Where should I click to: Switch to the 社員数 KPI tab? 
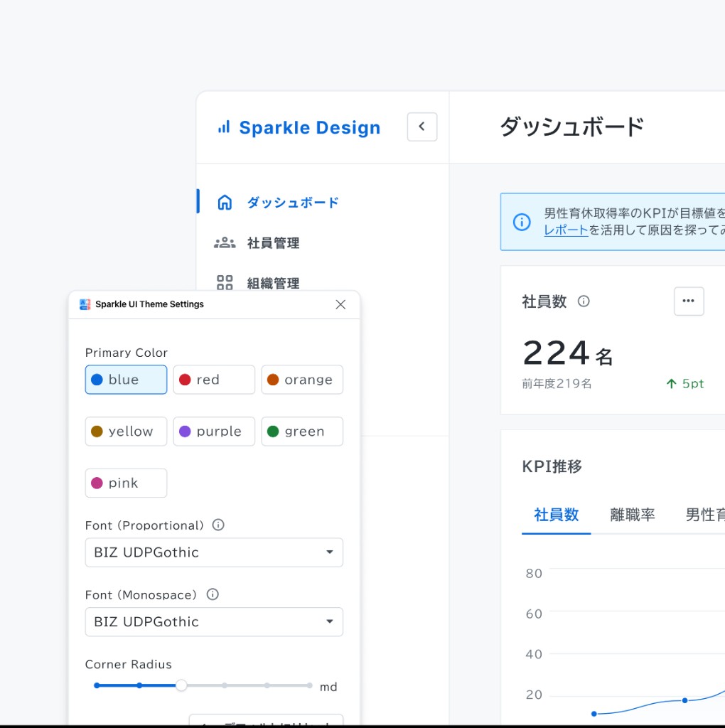pos(556,515)
